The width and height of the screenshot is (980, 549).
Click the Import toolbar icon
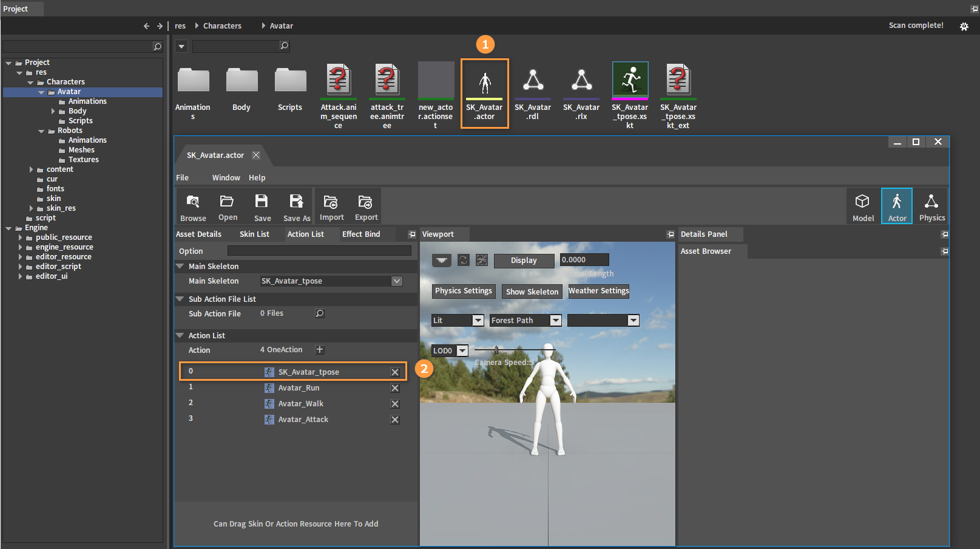[331, 206]
